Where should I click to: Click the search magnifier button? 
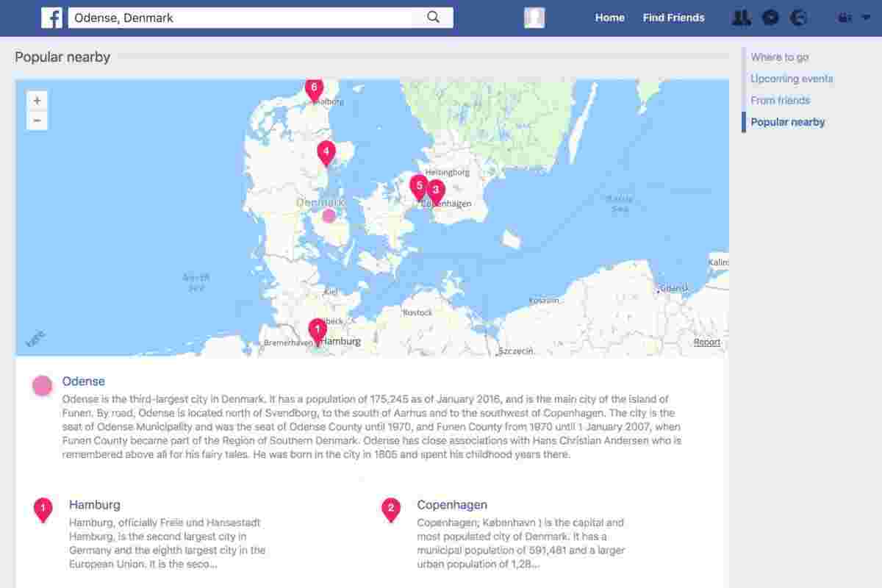tap(434, 18)
